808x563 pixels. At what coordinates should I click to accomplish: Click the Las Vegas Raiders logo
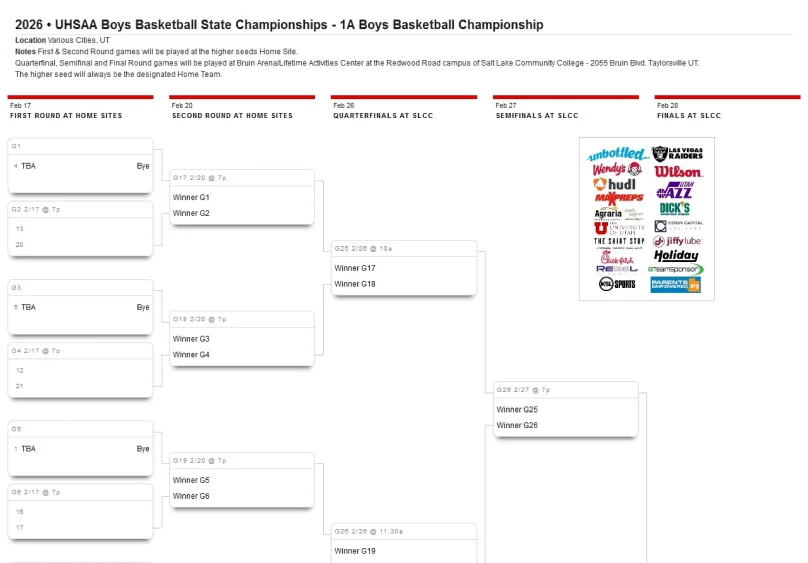(x=677, y=153)
